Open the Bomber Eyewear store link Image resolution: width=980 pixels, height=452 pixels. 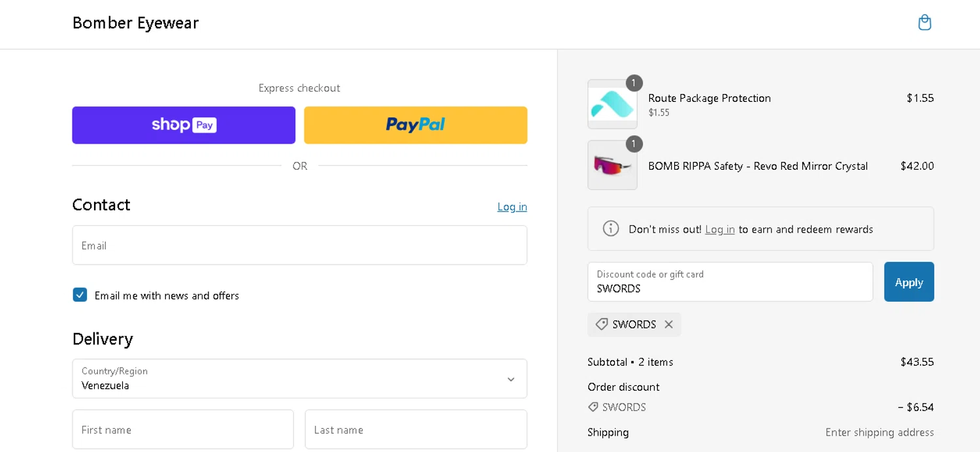[x=135, y=23]
